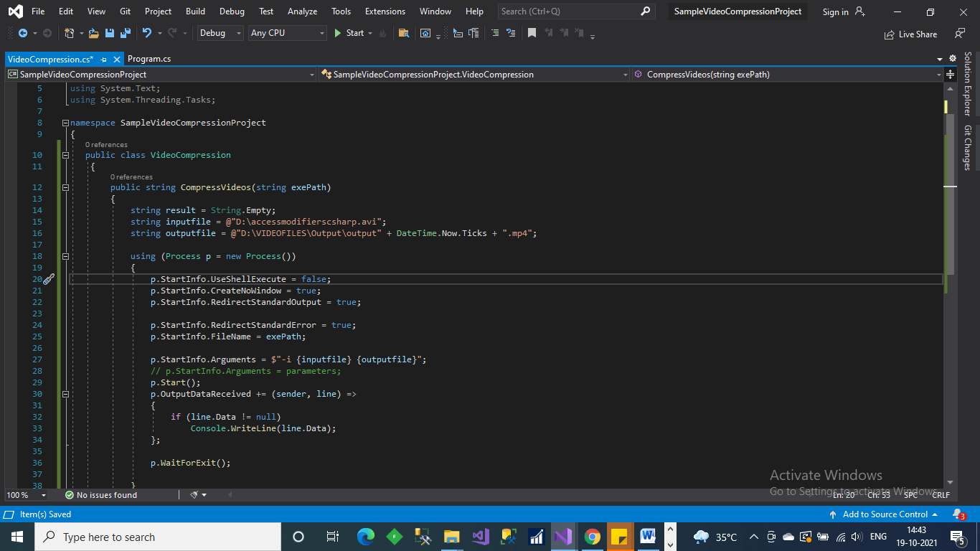Screen dimensions: 980x551
Task: Open Sticky Notes from taskbar
Action: tap(619, 537)
